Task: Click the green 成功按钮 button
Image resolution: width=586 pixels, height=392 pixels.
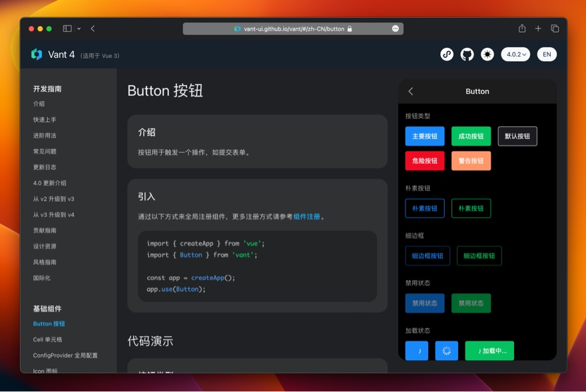Action: (x=471, y=136)
